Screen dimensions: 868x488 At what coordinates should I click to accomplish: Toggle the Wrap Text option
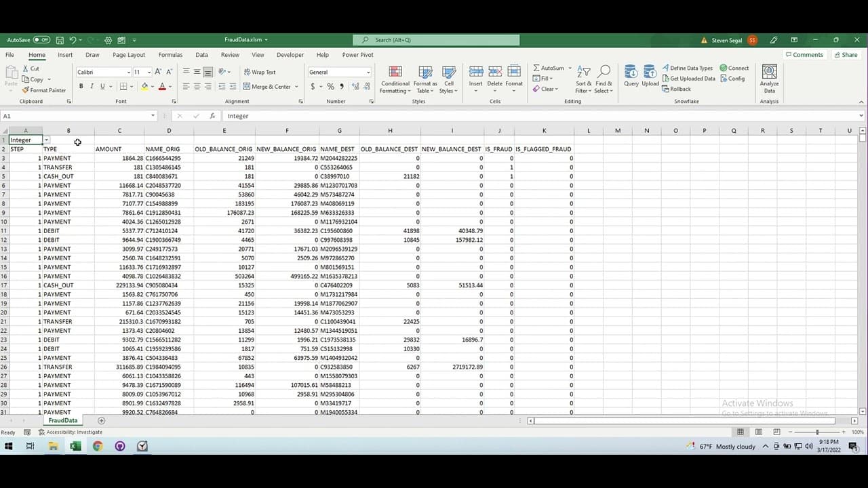[262, 72]
